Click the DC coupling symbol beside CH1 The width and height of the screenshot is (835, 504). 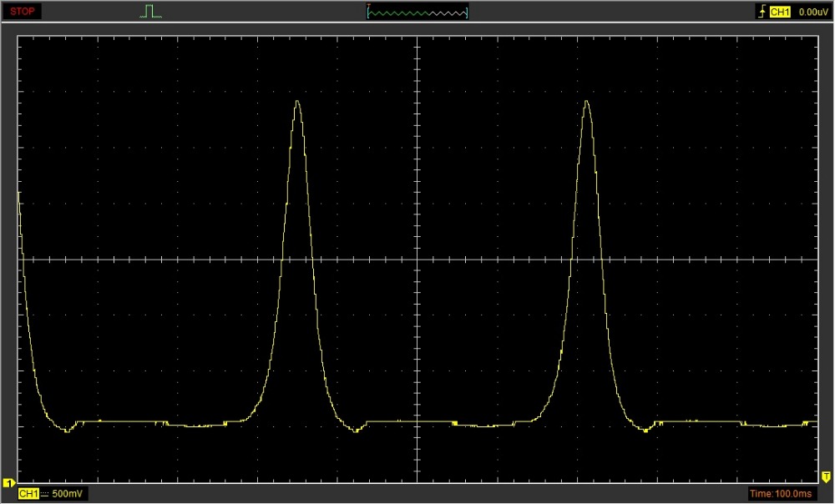click(x=45, y=494)
